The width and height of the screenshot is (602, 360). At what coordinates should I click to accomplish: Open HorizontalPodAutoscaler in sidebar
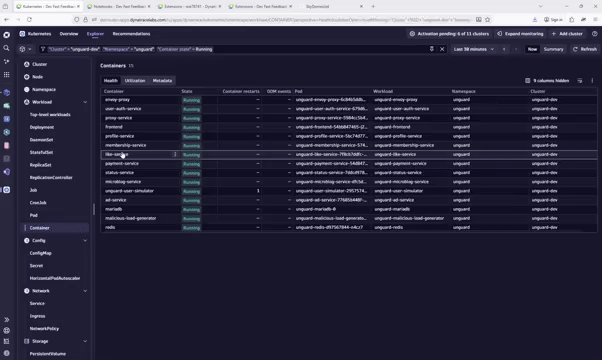click(x=55, y=278)
